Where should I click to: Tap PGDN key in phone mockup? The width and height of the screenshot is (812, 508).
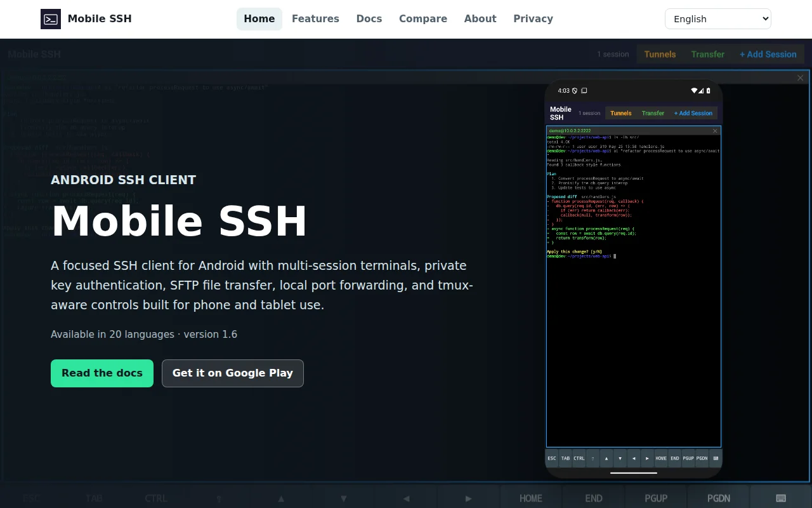tap(702, 458)
